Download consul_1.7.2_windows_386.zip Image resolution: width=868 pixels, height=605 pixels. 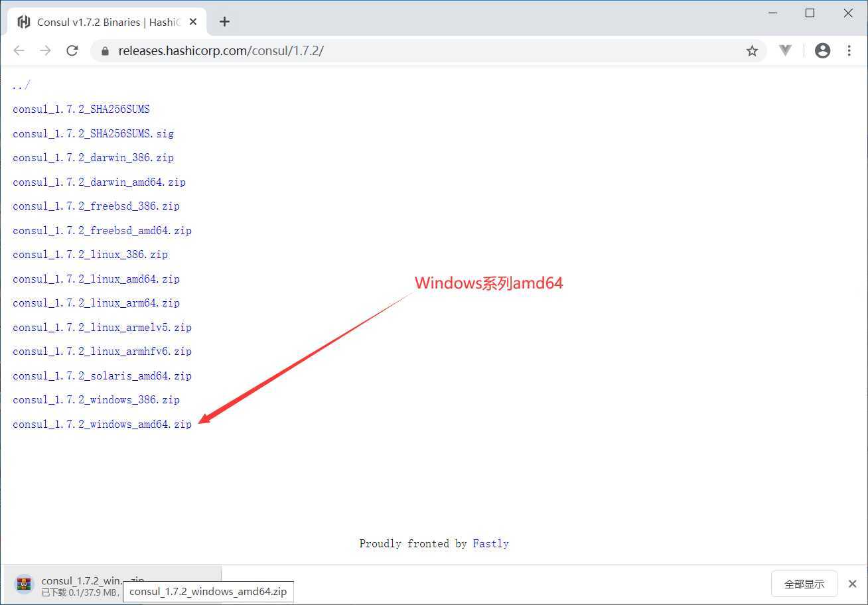(x=96, y=400)
